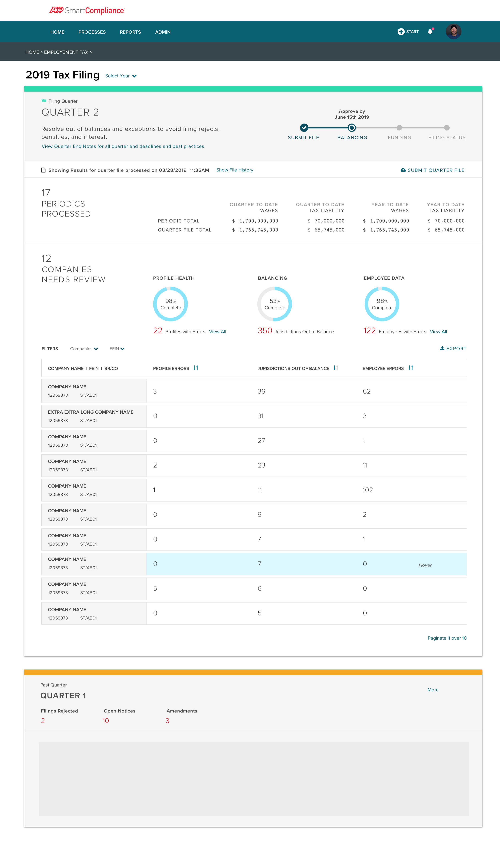Open the Extra Extra Long Company Name row
Viewport: 500px width, 868px height.
coord(91,412)
